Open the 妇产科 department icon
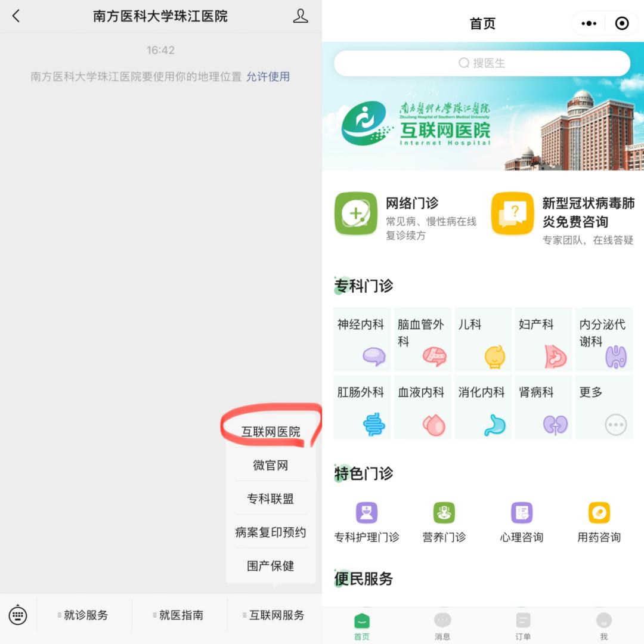The width and height of the screenshot is (644, 644). click(x=543, y=340)
